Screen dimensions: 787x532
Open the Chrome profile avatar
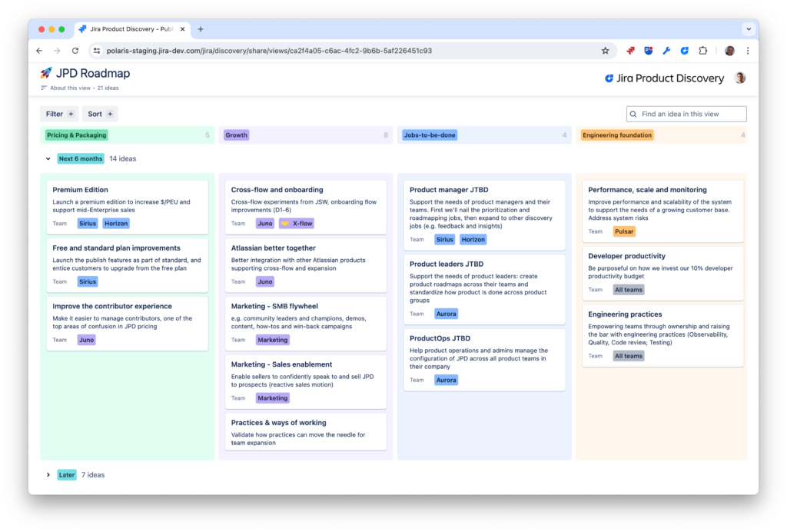pyautogui.click(x=730, y=51)
